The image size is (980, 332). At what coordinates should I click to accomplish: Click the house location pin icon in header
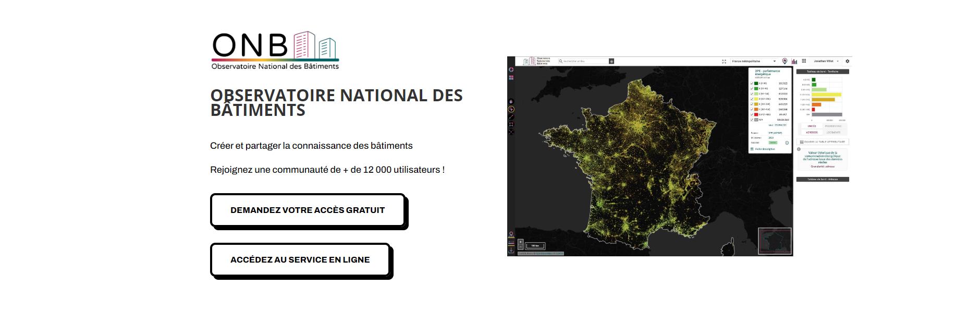click(x=785, y=61)
